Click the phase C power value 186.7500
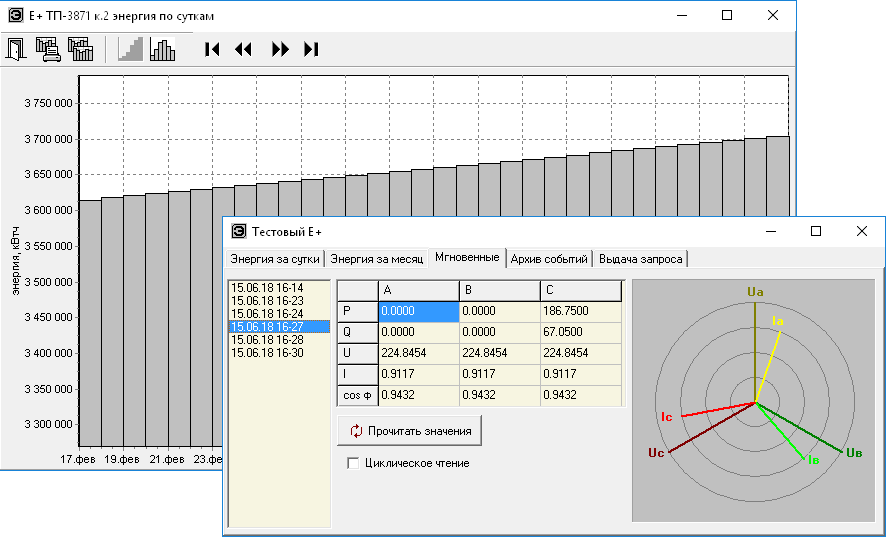The height and width of the screenshot is (542, 888). coord(580,312)
